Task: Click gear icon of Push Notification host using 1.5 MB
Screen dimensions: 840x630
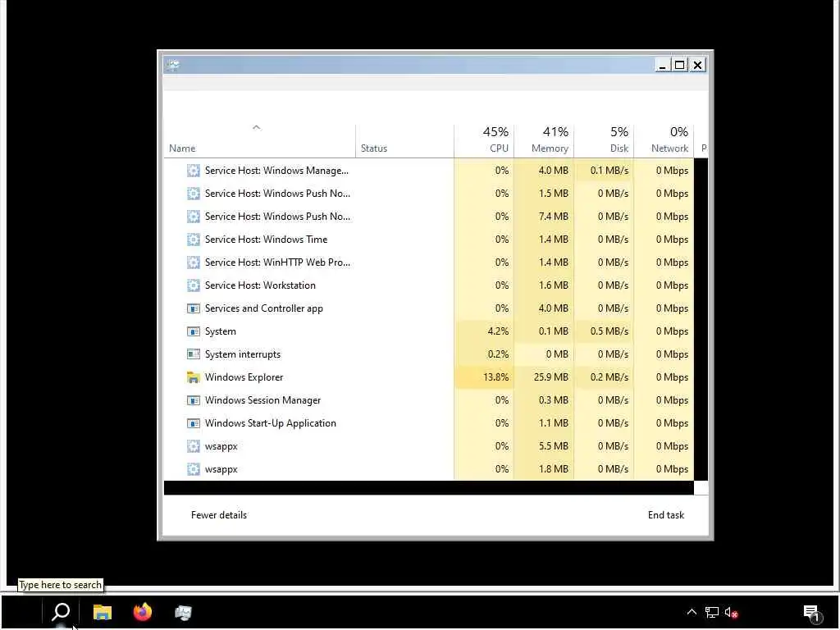Action: 194,194
